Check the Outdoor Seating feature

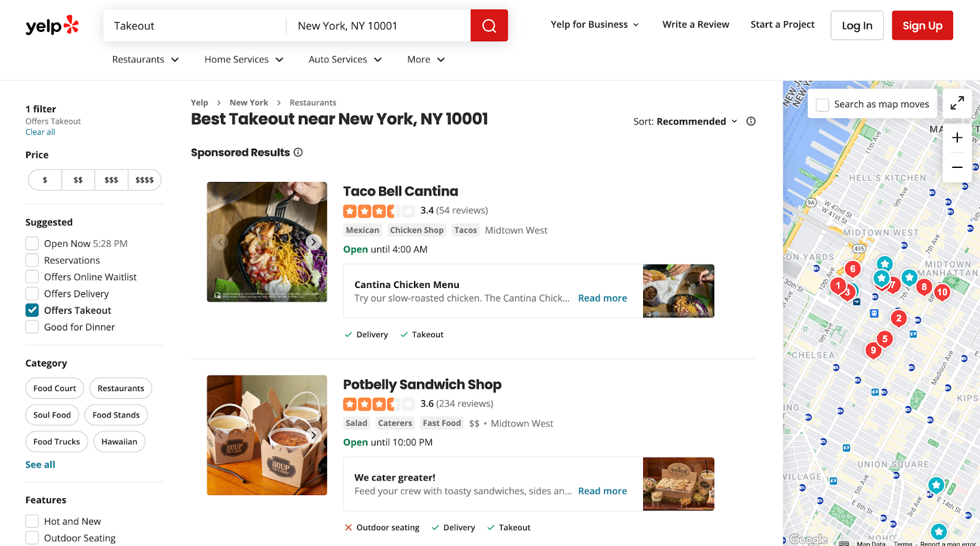[x=32, y=538]
